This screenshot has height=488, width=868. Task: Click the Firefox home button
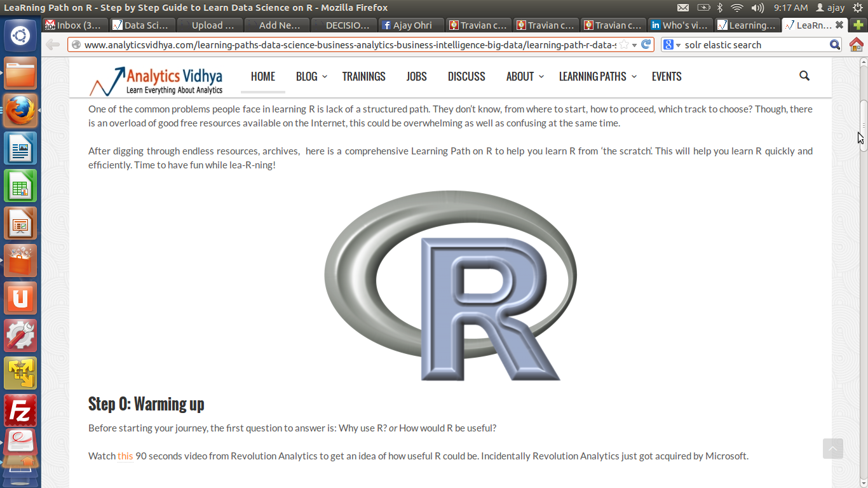856,44
